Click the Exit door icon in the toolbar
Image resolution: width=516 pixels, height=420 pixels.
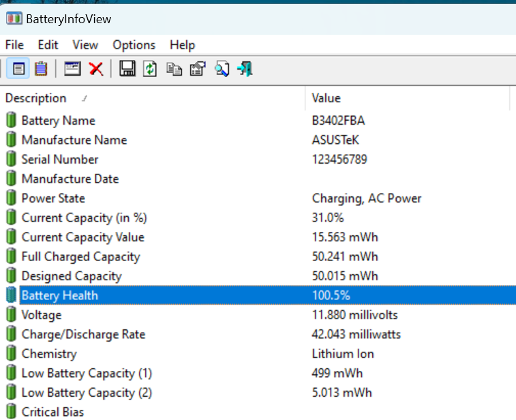[245, 69]
